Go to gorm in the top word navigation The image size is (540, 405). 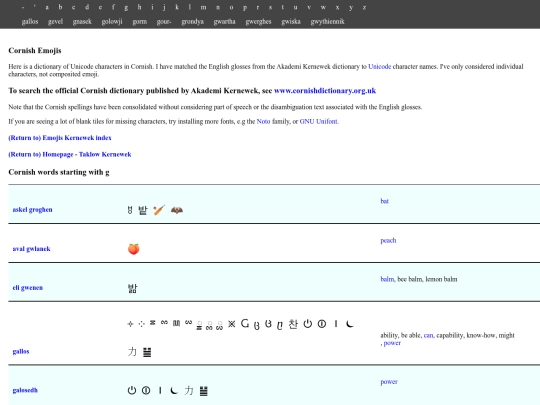140,22
